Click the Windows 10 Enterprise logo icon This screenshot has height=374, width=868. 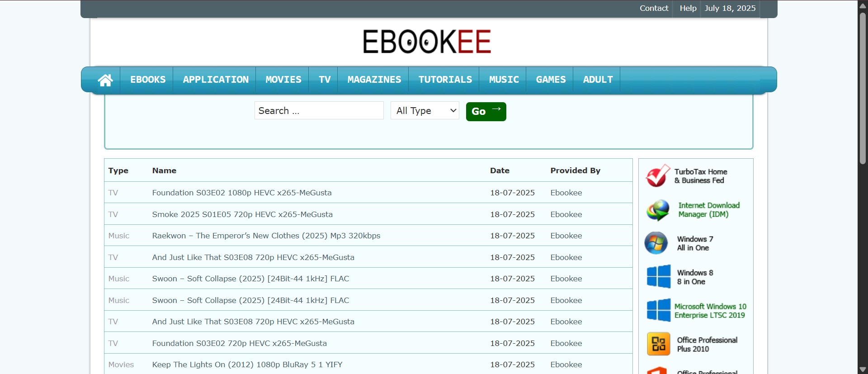pos(659,310)
